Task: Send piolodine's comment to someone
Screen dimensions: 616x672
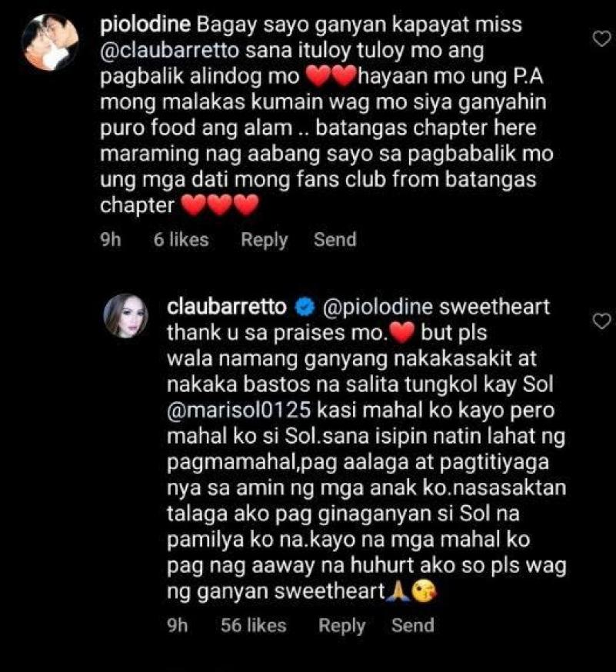Action: 335,240
